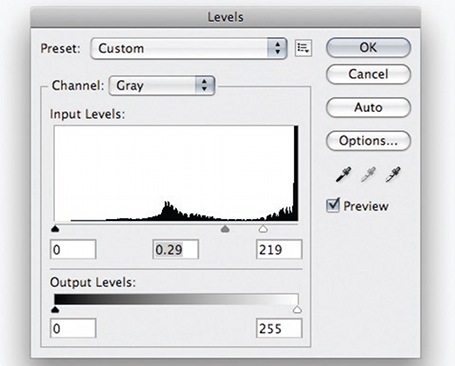Click the OK button

click(x=368, y=48)
